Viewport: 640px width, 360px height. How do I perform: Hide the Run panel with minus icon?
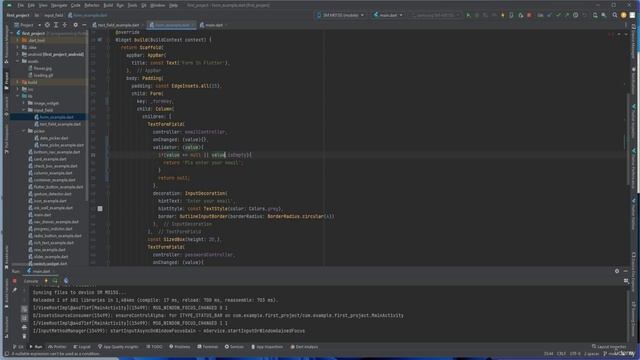(x=626, y=271)
